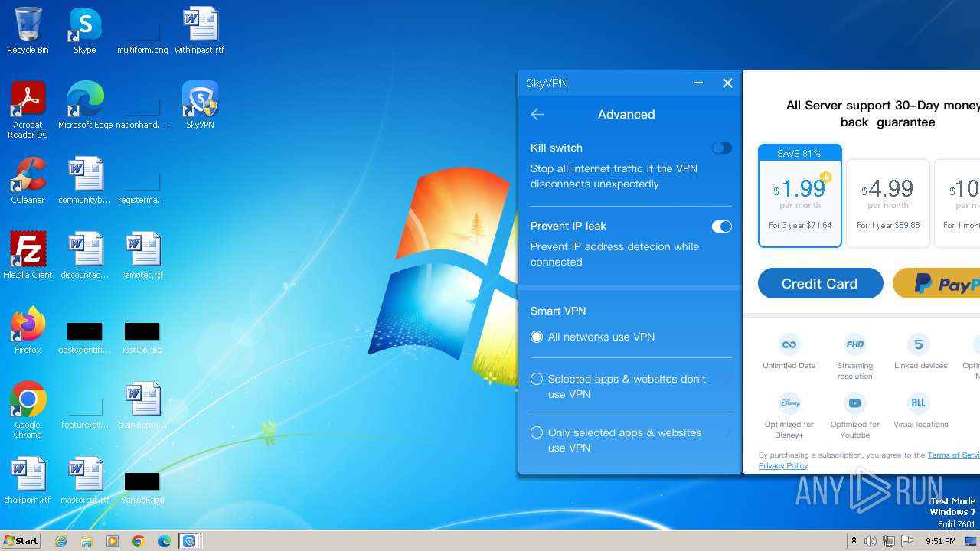Enable the Kill switch toggle
The image size is (980, 551).
pyautogui.click(x=721, y=148)
